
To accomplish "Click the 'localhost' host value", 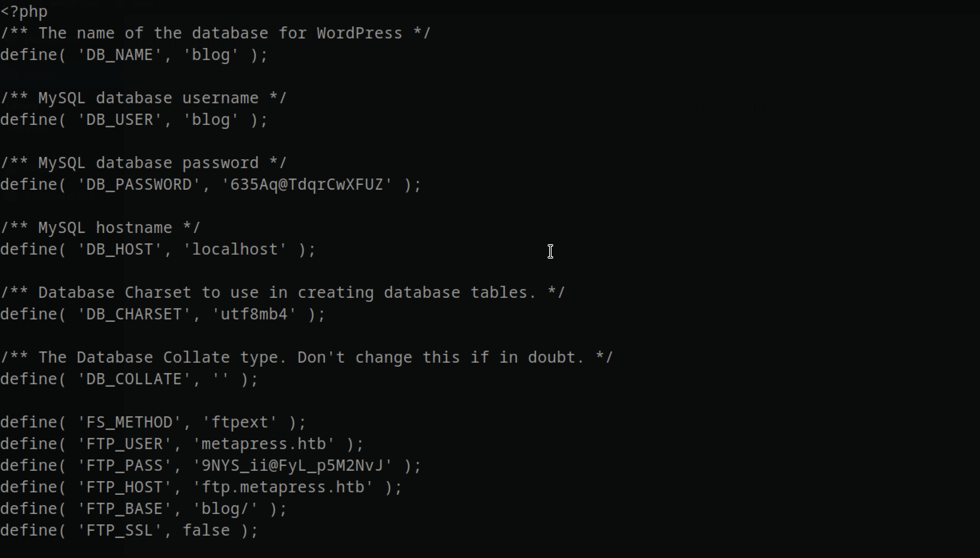I will [x=235, y=249].
